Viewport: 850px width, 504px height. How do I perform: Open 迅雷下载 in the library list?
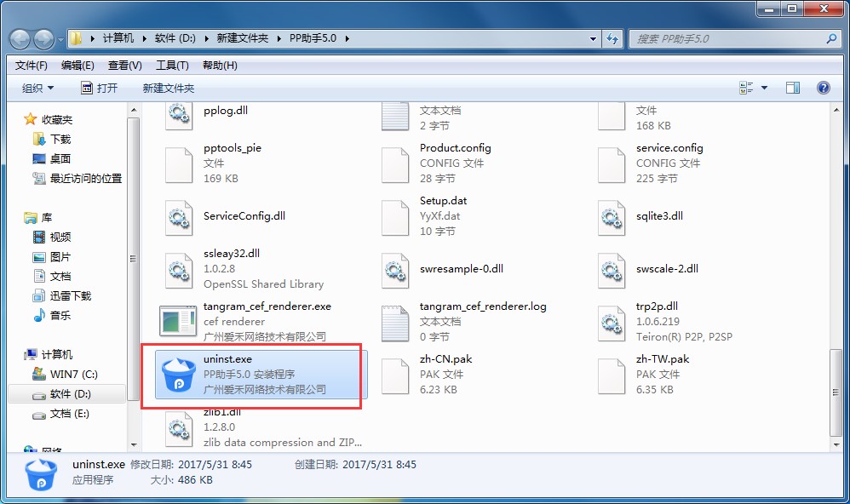pos(62,296)
